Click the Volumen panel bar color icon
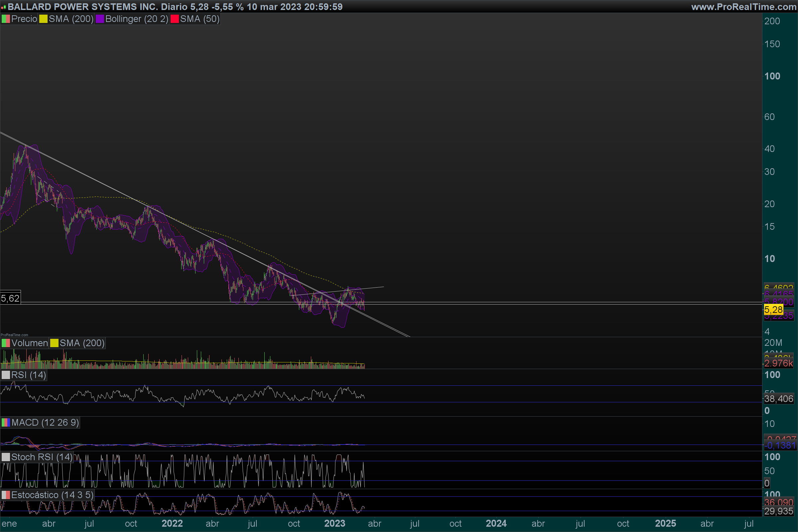This screenshot has height=532, width=798. coord(6,343)
